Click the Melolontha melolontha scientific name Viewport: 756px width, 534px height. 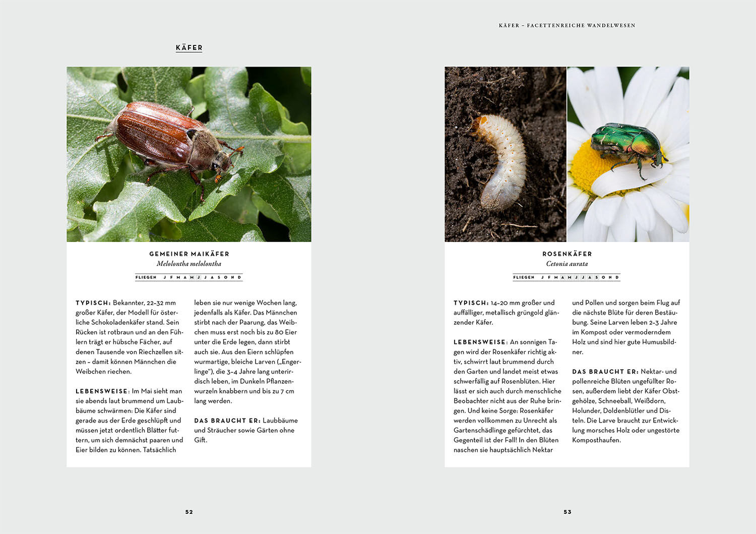189,264
